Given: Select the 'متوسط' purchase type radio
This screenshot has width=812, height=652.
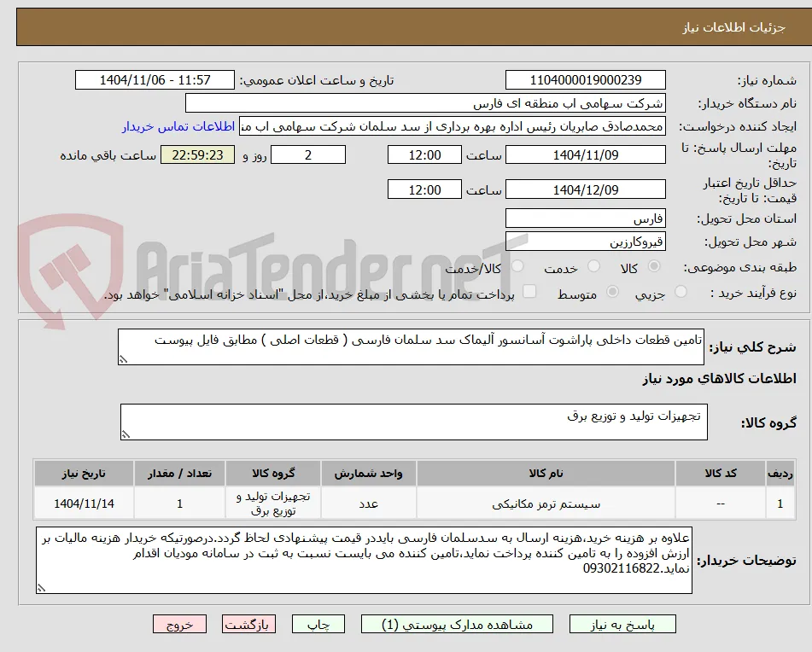Looking at the screenshot, I should pyautogui.click(x=612, y=292).
